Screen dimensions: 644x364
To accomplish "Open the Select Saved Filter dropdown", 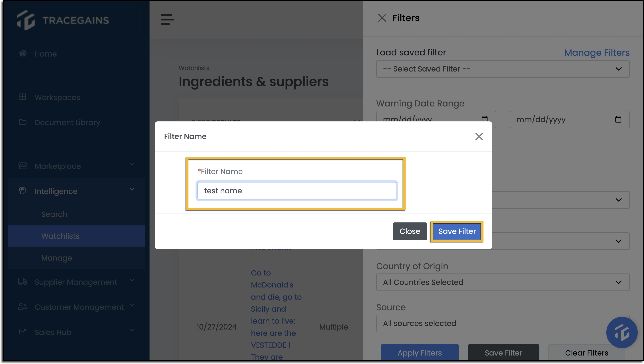I will 503,69.
